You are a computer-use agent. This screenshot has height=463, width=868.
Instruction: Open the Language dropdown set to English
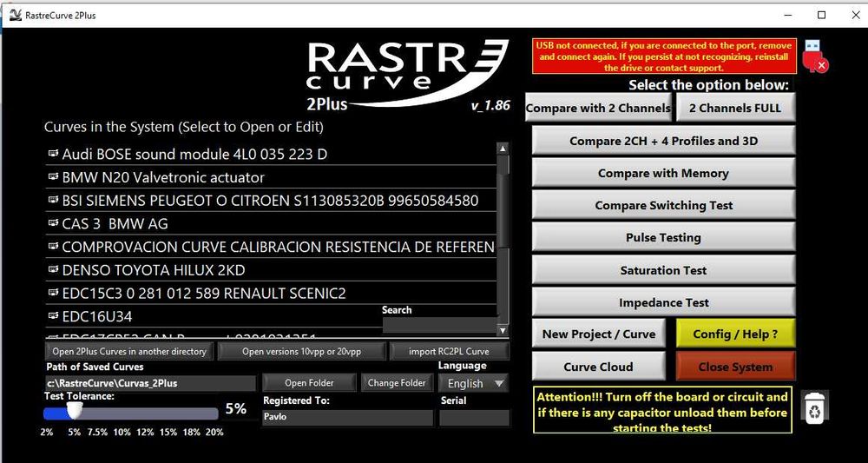473,383
